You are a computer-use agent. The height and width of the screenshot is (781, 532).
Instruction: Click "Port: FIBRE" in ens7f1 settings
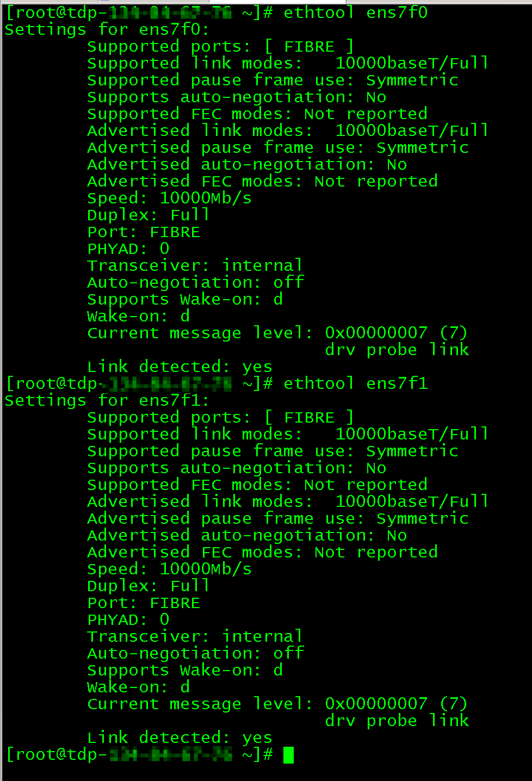tap(144, 603)
